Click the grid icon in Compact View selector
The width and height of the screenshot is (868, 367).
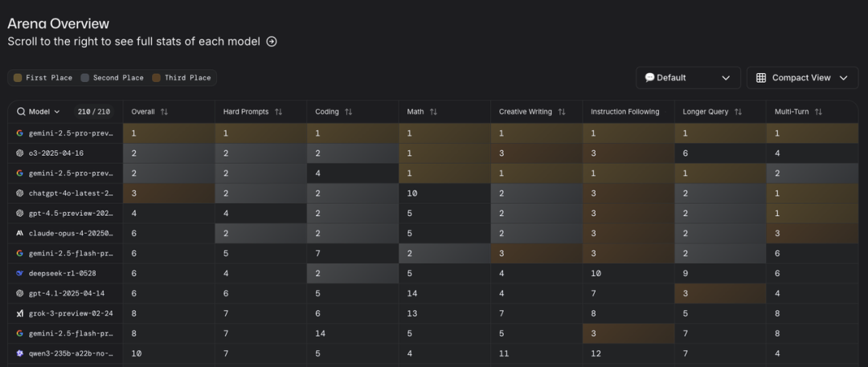(x=761, y=78)
